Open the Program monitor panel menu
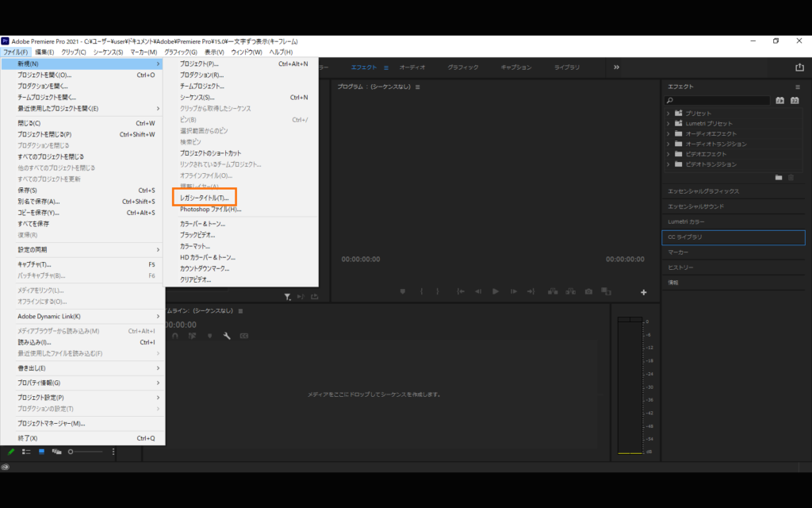Screen dimensions: 812x508 tap(417, 87)
